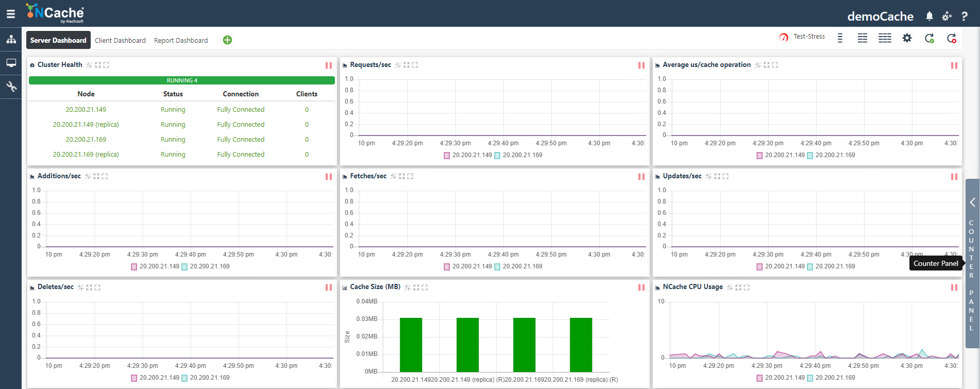Click the first green bar in Cache Size chart
The width and height of the screenshot is (980, 389).
click(411, 345)
